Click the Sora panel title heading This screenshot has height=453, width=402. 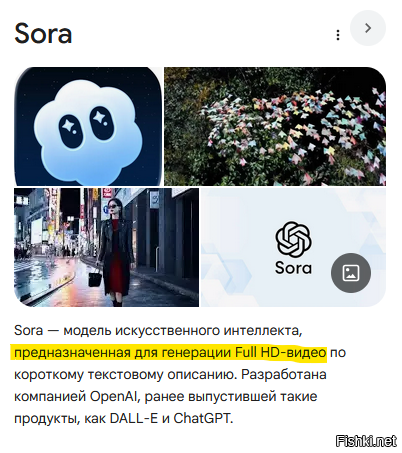pyautogui.click(x=43, y=34)
